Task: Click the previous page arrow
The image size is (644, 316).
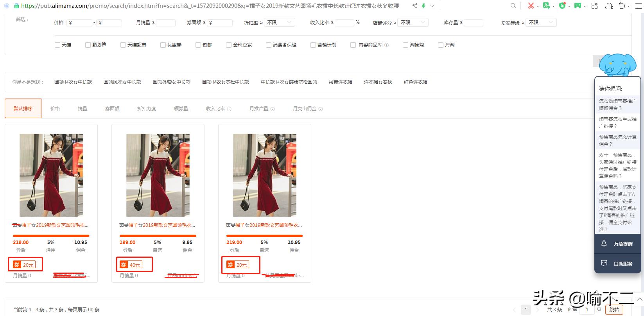Action: [515, 310]
